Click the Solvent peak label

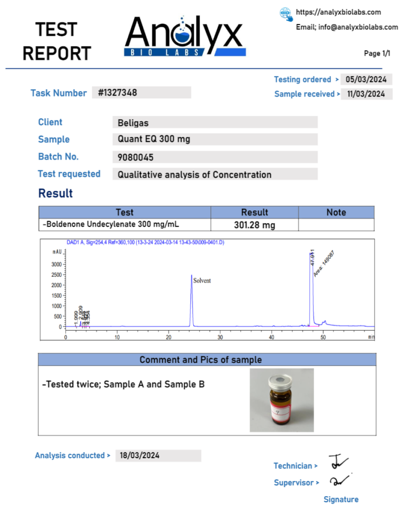[x=202, y=280]
